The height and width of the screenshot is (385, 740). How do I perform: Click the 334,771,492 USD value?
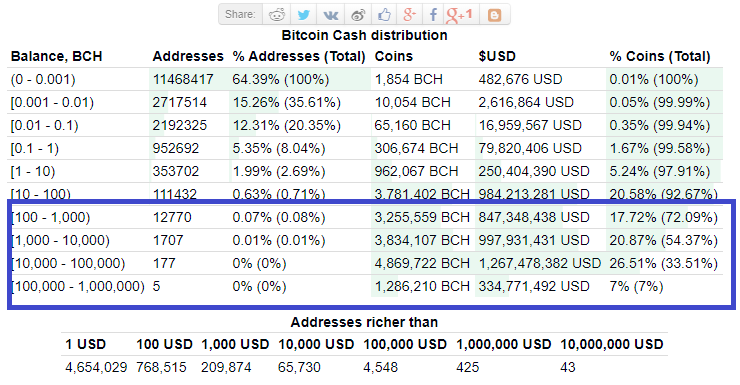pos(534,286)
